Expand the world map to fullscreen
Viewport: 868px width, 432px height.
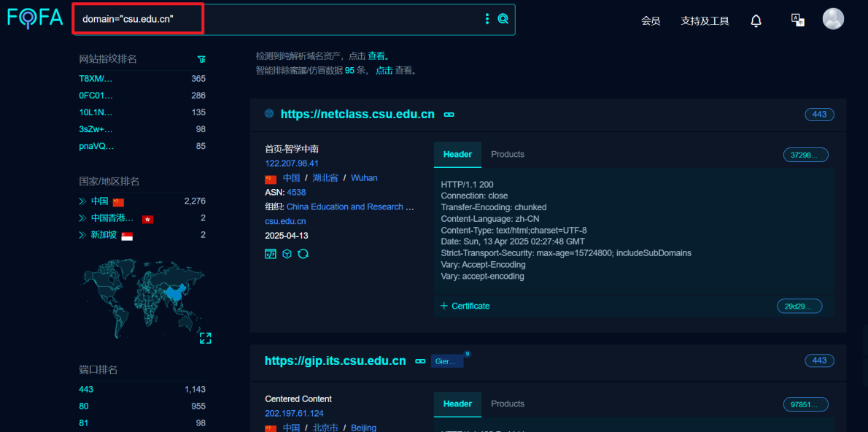205,338
